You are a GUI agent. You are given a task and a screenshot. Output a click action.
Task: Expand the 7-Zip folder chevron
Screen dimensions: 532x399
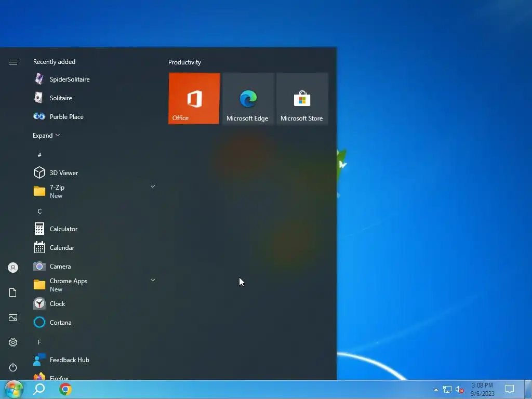tap(153, 187)
